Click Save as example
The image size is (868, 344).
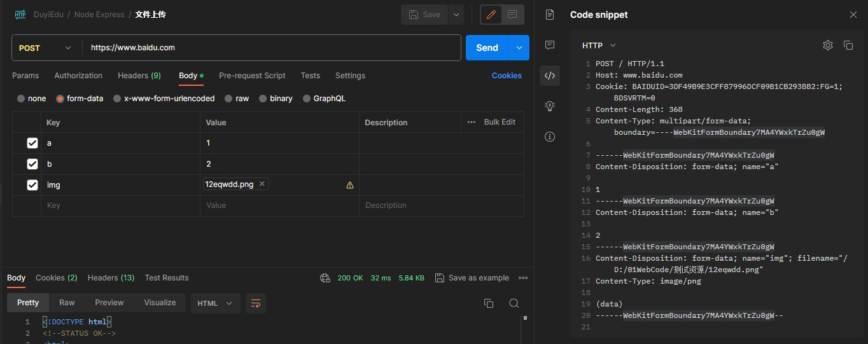click(x=472, y=278)
